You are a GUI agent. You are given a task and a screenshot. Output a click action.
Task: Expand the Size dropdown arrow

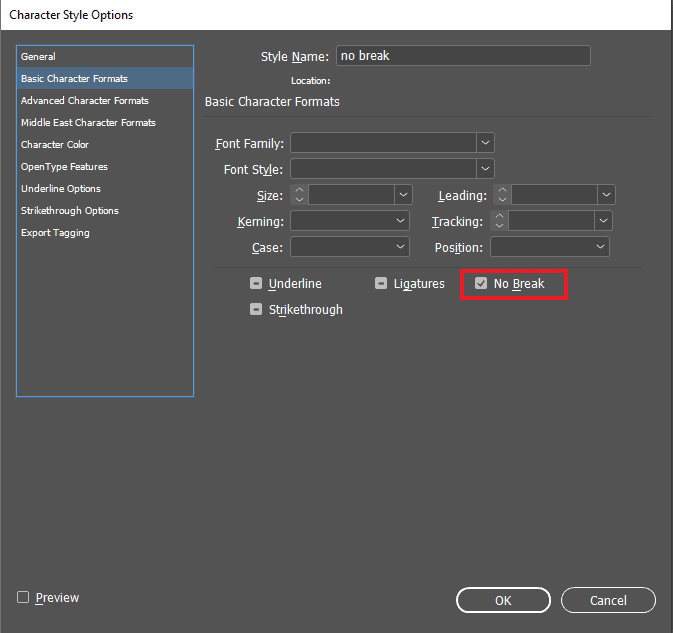[403, 195]
